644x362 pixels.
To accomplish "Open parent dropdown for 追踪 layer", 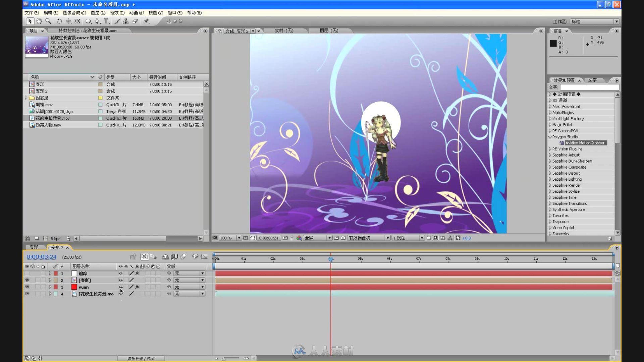I will [x=189, y=274].
